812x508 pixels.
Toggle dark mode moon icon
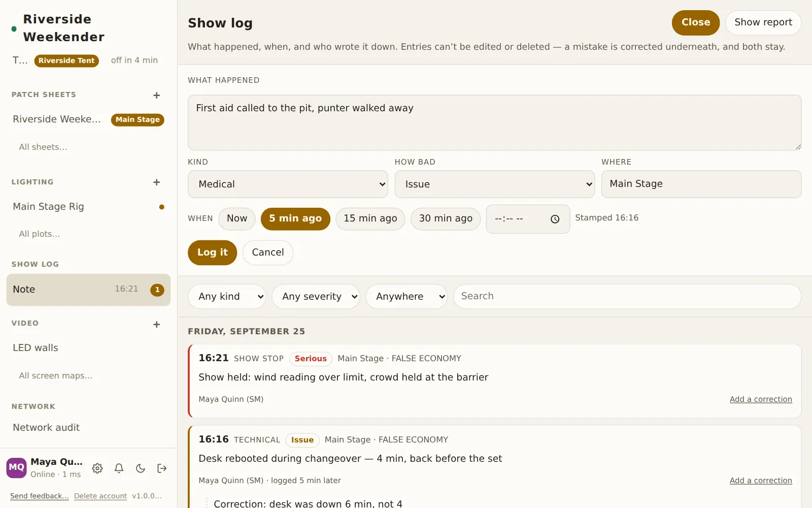point(141,468)
